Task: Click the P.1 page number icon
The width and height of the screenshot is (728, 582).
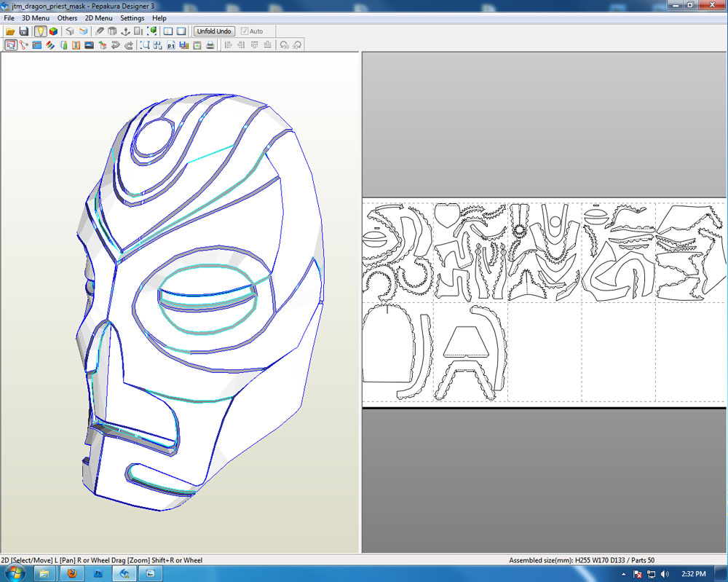Action: 171,45
